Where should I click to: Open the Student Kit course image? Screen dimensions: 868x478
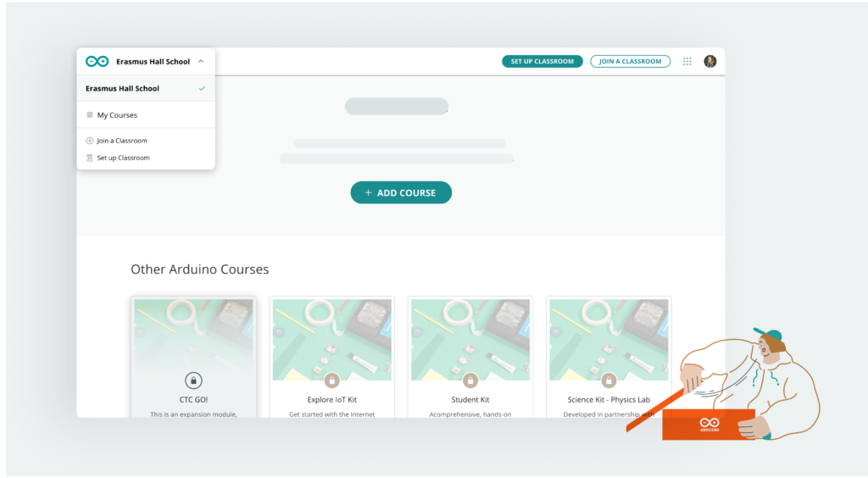[x=470, y=340]
